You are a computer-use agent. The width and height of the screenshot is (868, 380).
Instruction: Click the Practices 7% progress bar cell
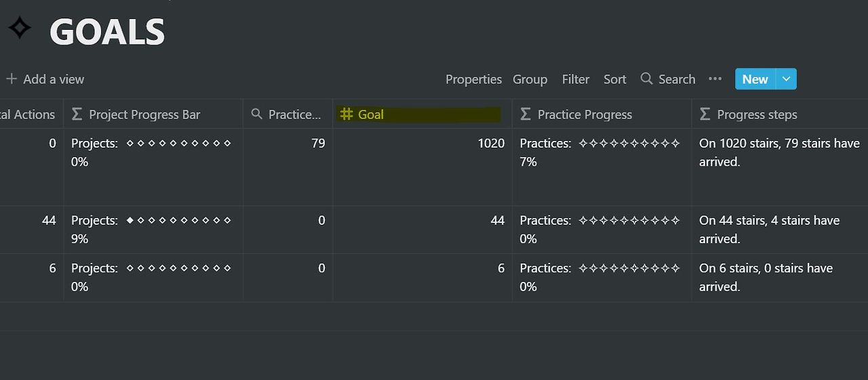[601, 167]
